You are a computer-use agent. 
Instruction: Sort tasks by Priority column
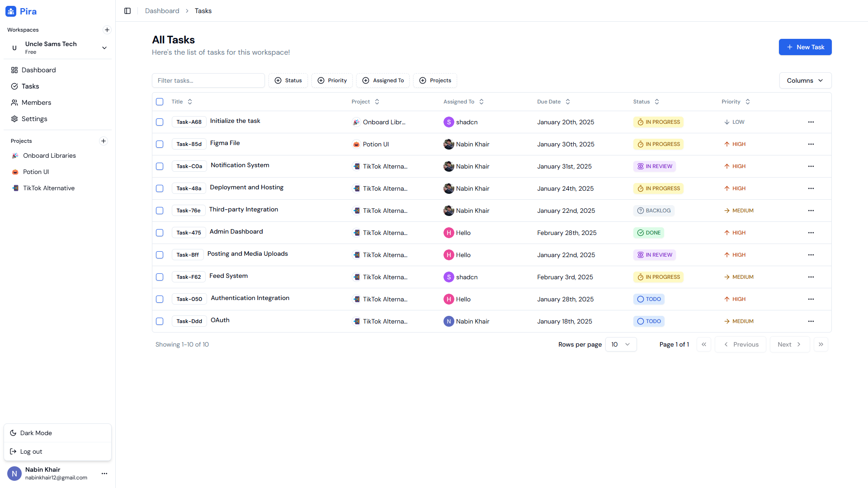736,102
